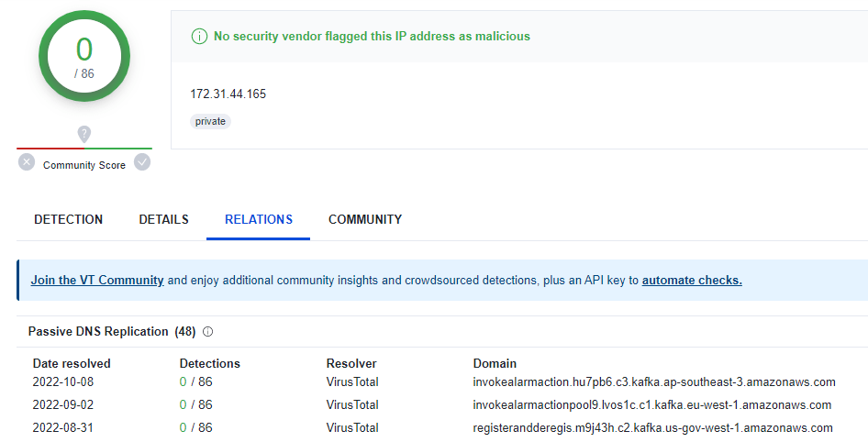Open the DETAILS tab

tap(164, 219)
